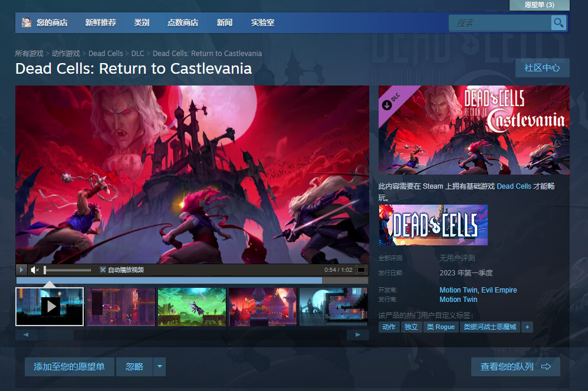The image size is (588, 391).
Task: Adjust the video volume slider
Action: tap(67, 270)
